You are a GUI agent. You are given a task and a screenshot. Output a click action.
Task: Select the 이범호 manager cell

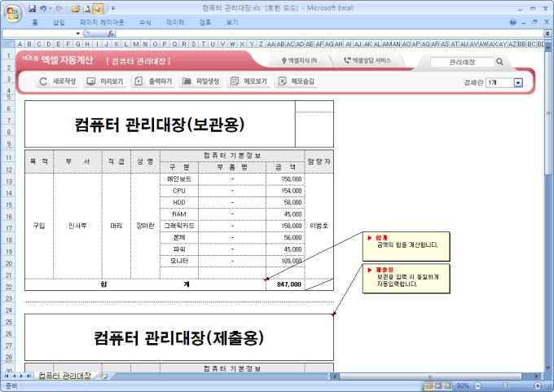319,226
